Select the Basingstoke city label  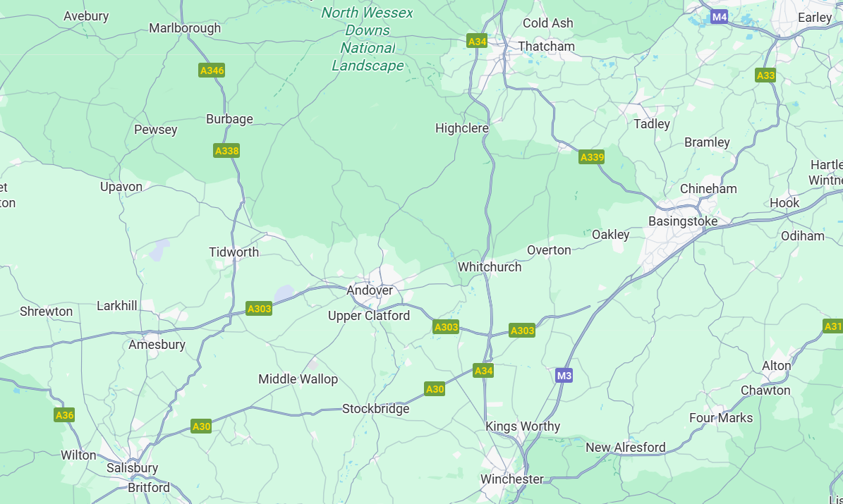pos(683,221)
